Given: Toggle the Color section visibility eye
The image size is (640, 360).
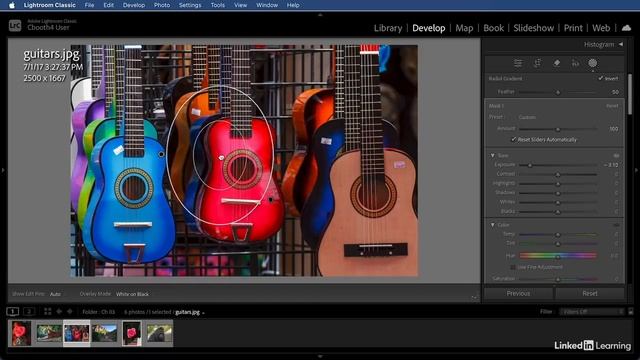Looking at the screenshot, I should (x=616, y=225).
